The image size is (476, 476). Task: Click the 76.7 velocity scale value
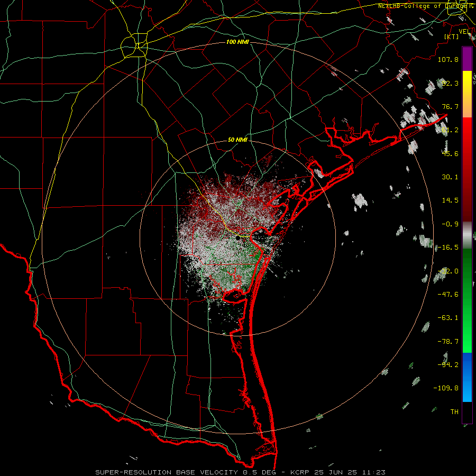pos(450,106)
